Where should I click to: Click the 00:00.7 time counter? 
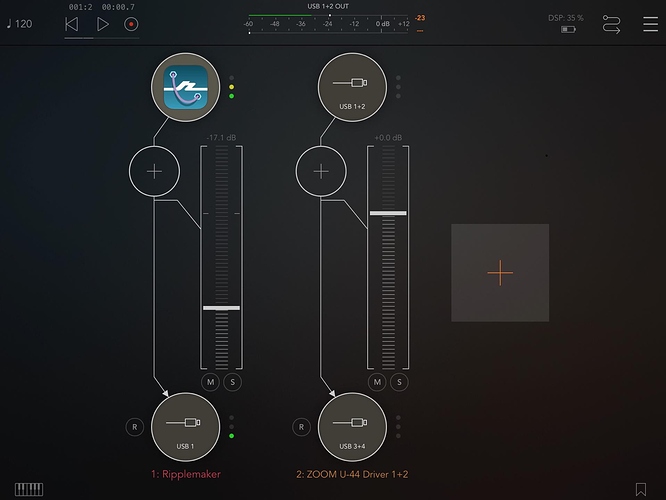tap(118, 7)
